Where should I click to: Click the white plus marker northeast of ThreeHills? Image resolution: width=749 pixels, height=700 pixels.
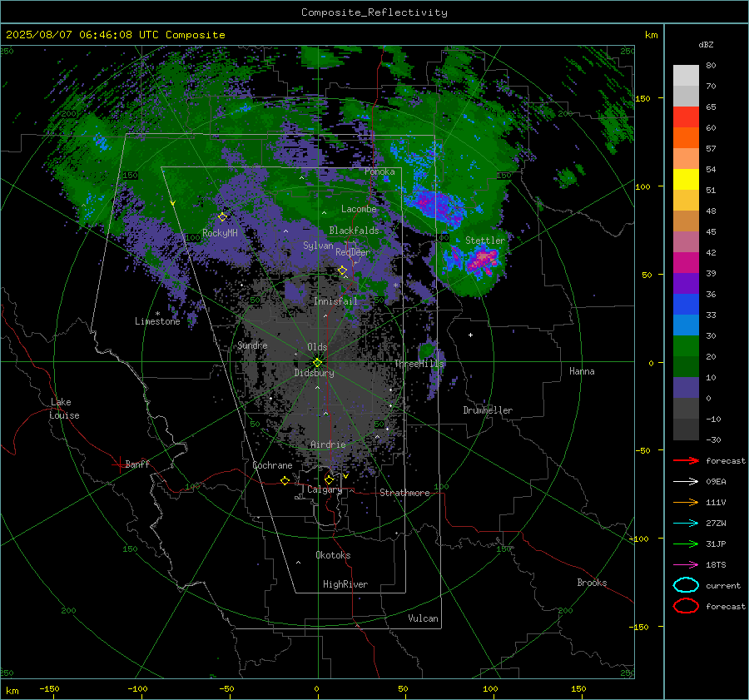point(470,335)
